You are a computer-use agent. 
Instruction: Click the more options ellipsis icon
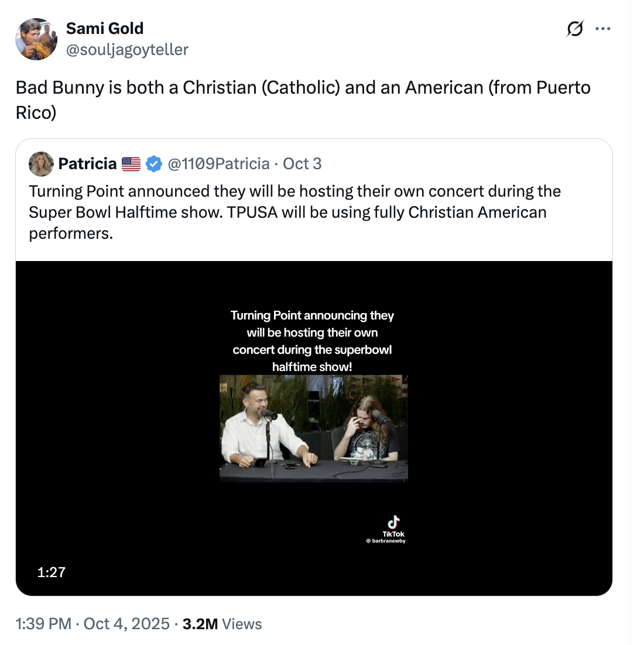coord(604,28)
